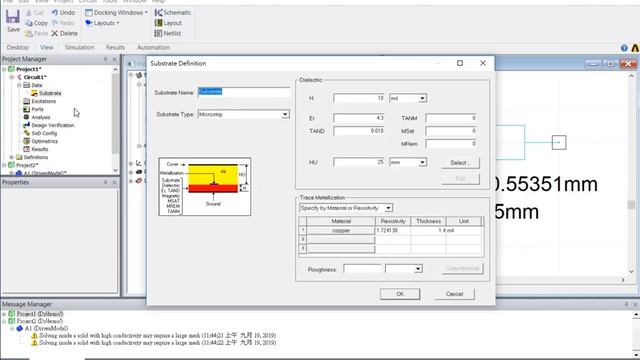Click the Delete toolbar item
Image resolution: width=640 pixels, height=360 pixels.
click(x=64, y=33)
